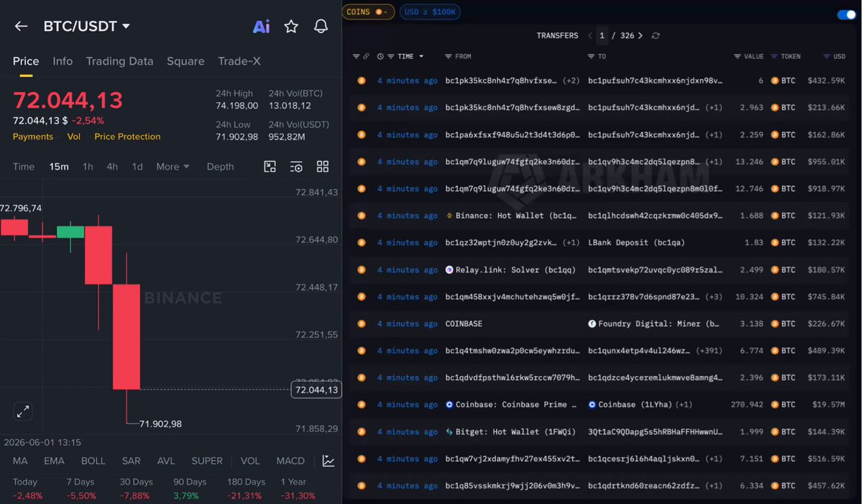Enable the BOLL indicator
Screen dimensions: 862x504
[93, 461]
